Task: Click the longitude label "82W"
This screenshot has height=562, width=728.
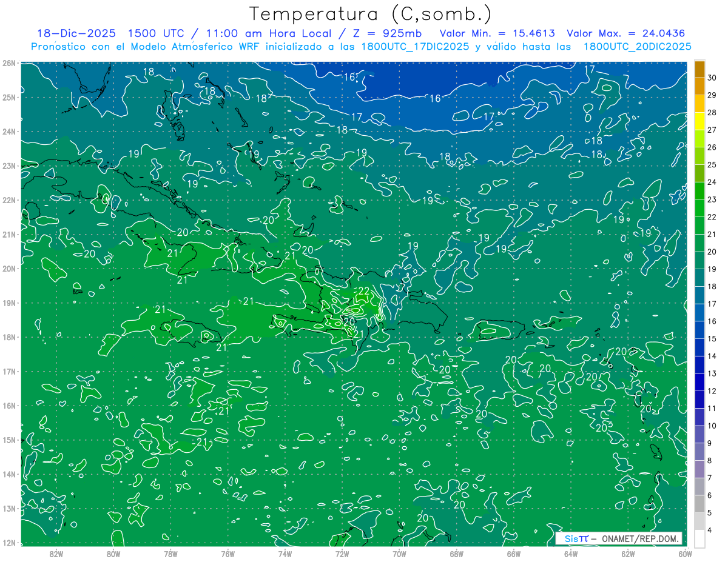Action: (x=56, y=554)
